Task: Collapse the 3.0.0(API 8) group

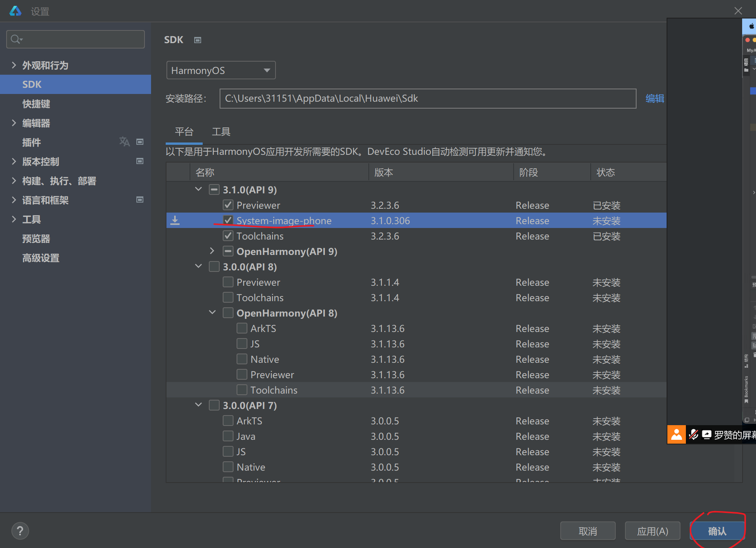Action: pyautogui.click(x=198, y=266)
